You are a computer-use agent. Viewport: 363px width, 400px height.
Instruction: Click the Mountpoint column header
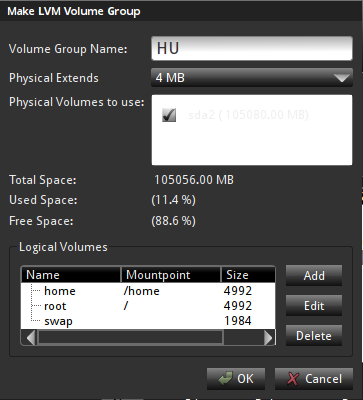pyautogui.click(x=171, y=275)
